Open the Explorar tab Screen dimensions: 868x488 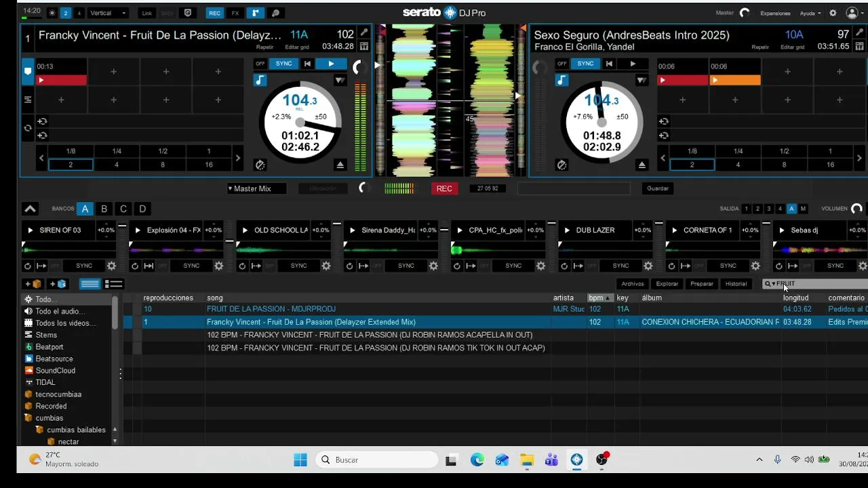(667, 284)
